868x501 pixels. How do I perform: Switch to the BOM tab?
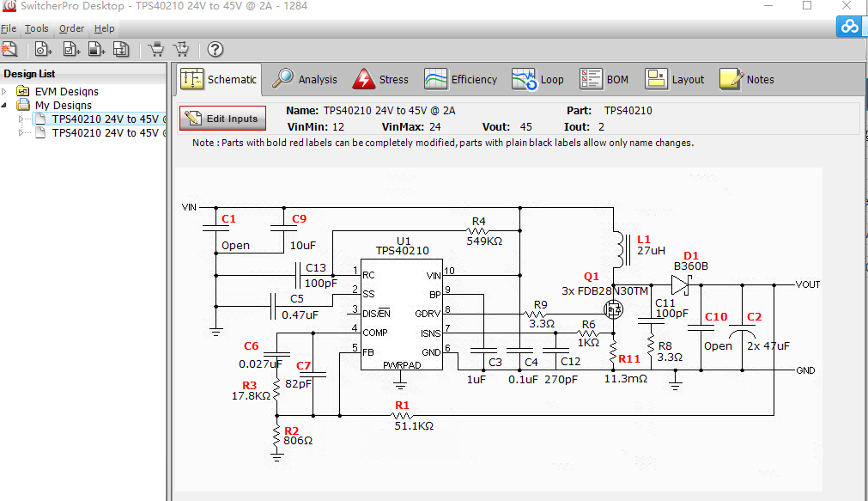604,79
